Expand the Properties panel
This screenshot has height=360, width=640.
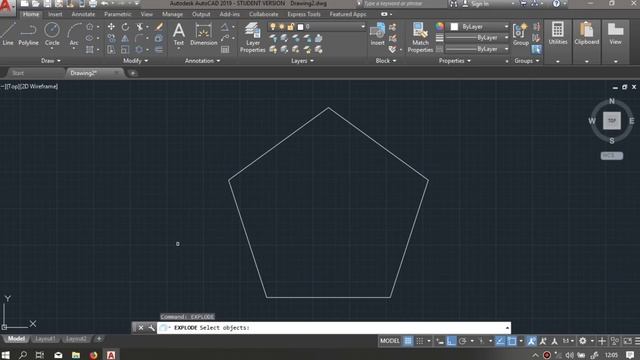point(455,60)
